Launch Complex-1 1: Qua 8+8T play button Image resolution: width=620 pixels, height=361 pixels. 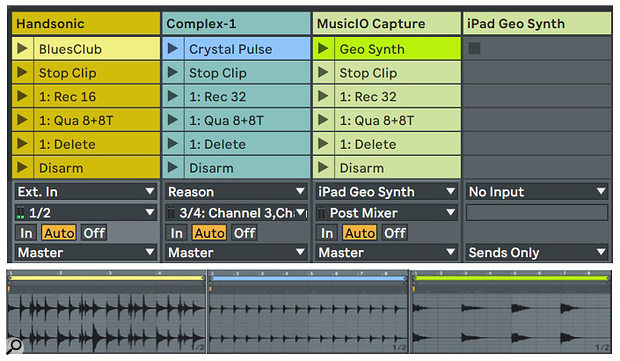[x=173, y=120]
